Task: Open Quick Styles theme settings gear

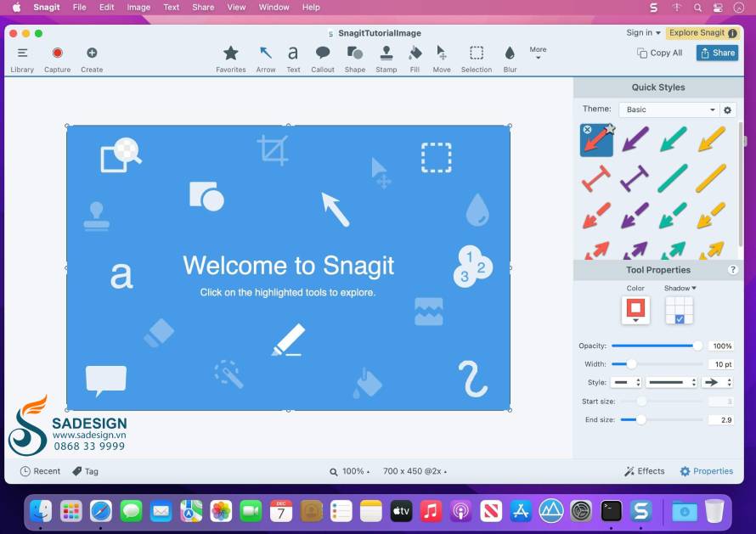Action: [x=728, y=110]
